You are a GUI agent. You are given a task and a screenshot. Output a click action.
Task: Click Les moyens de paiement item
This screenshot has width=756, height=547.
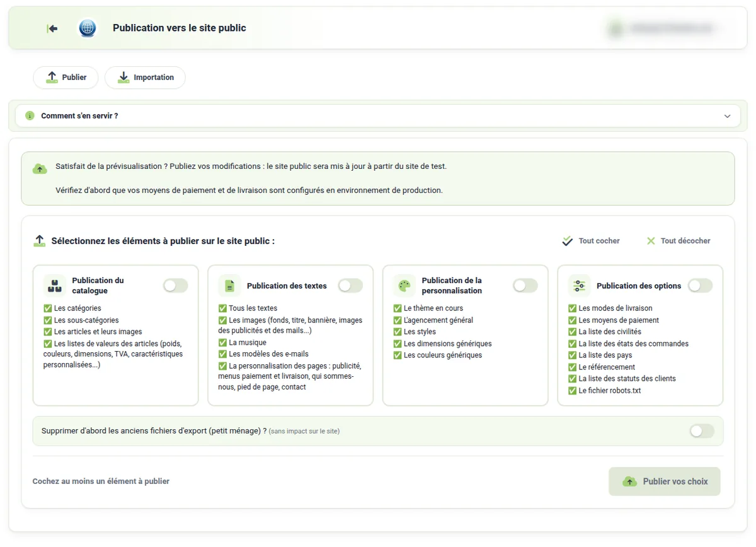[614, 320]
